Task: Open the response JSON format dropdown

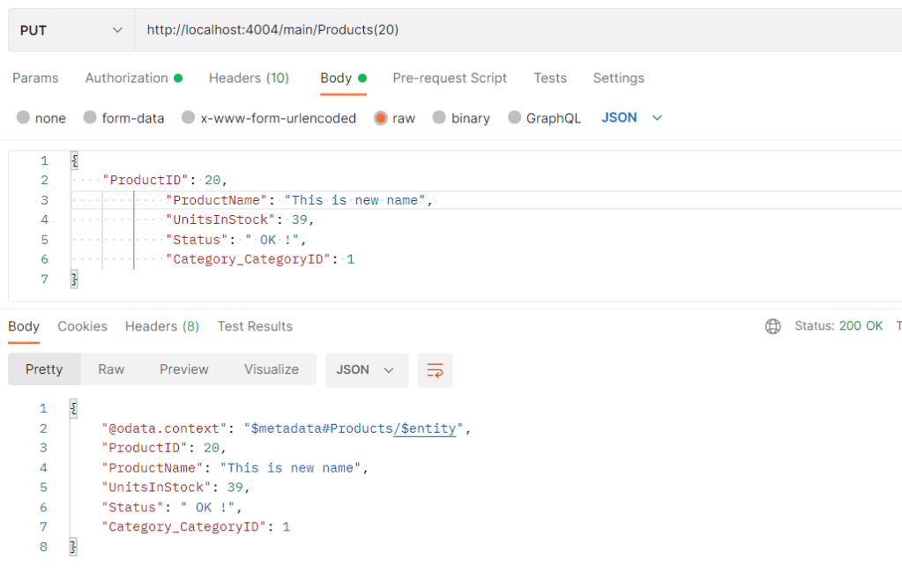Action: click(366, 369)
